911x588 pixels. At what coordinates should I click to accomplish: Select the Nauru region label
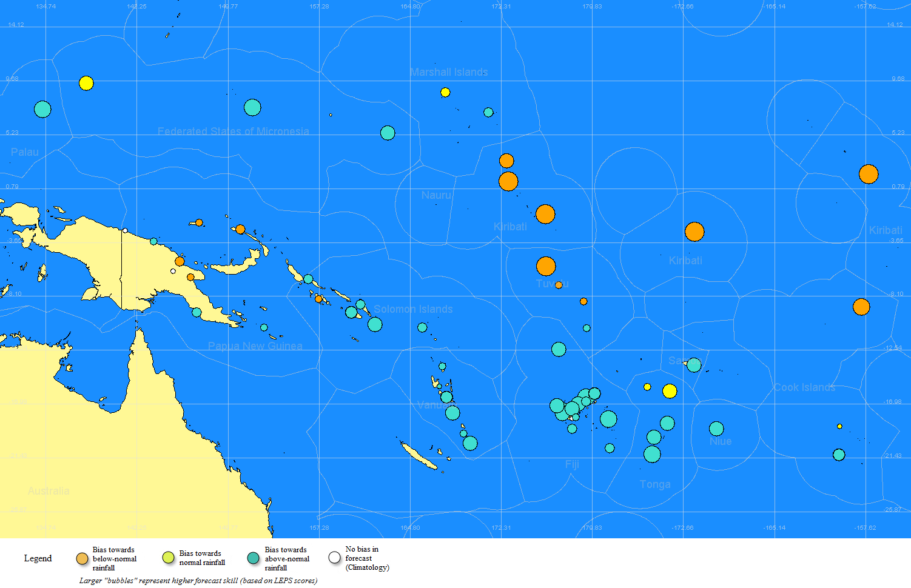(436, 195)
